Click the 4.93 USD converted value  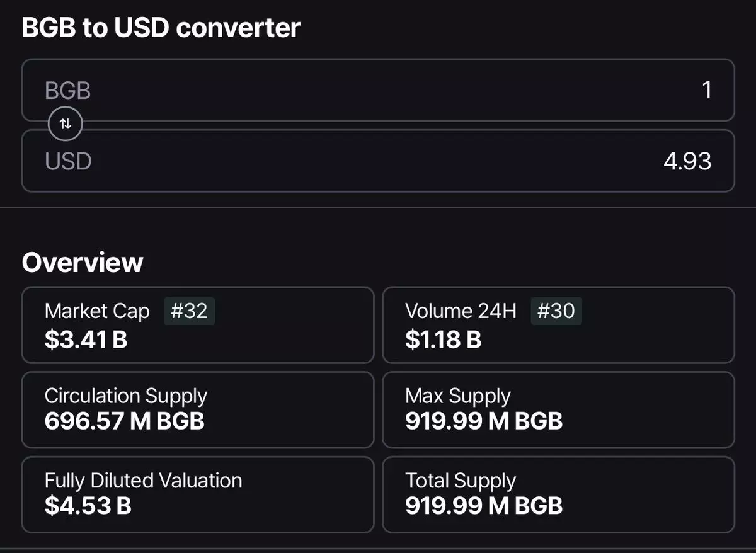click(687, 161)
